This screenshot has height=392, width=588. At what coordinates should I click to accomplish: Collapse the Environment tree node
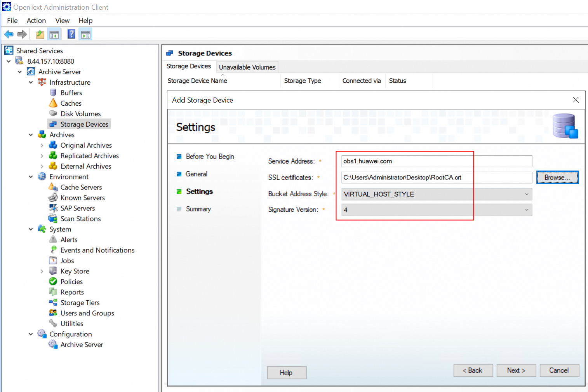coord(31,177)
